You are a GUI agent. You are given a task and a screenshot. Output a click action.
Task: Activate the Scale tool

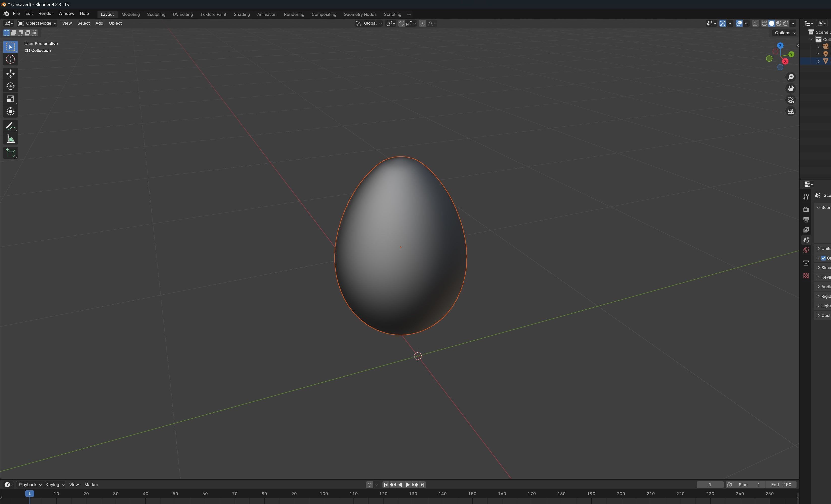point(10,99)
